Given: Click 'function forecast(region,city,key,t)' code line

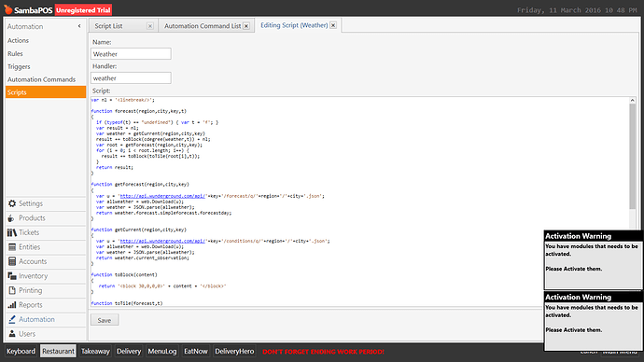Looking at the screenshot, I should (139, 111).
